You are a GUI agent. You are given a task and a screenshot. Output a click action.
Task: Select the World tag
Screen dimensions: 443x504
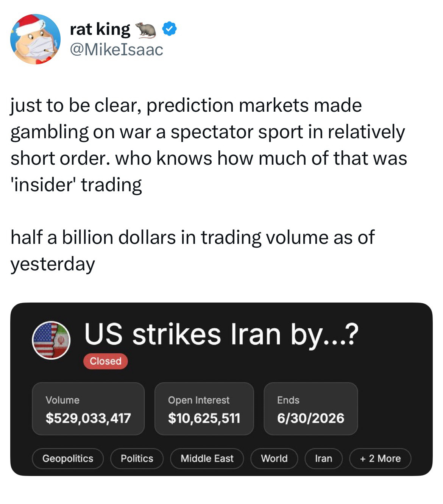pos(274,459)
